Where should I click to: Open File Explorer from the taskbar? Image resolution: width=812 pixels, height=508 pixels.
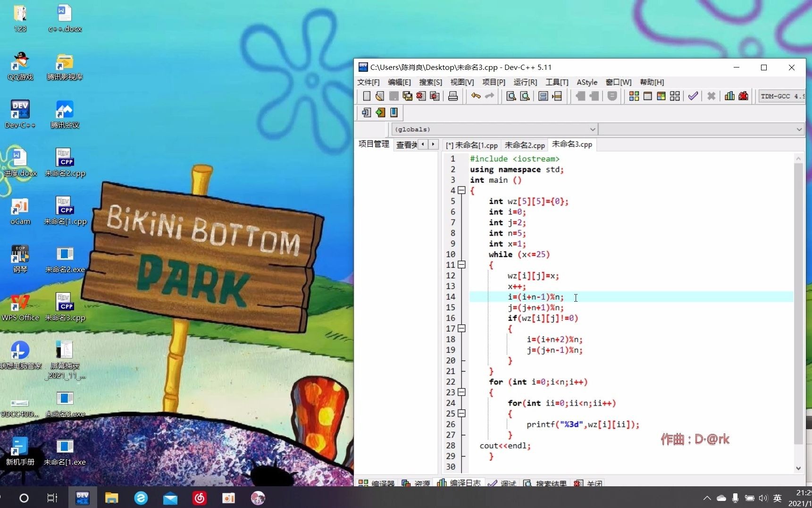[111, 498]
